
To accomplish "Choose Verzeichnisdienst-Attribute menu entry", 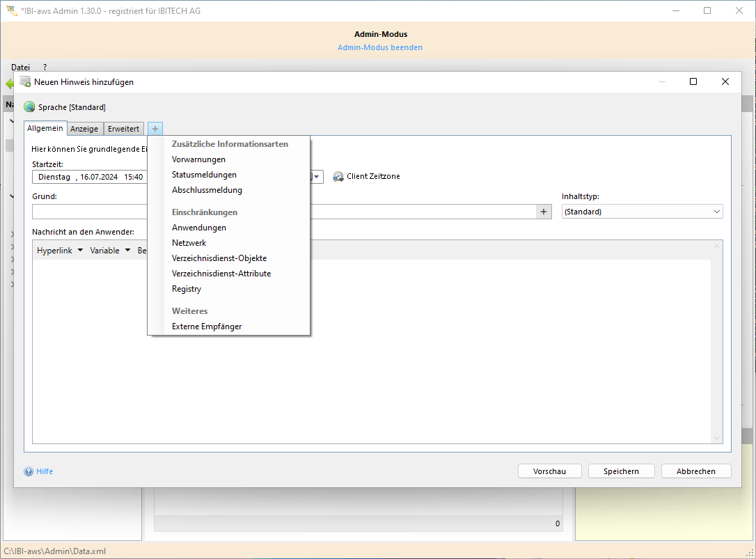I will (x=221, y=274).
